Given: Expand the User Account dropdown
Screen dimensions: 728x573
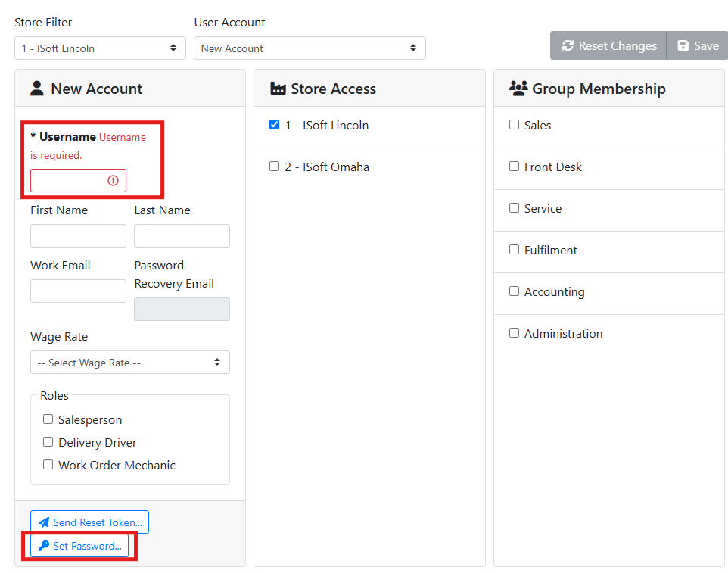Looking at the screenshot, I should click(x=310, y=48).
